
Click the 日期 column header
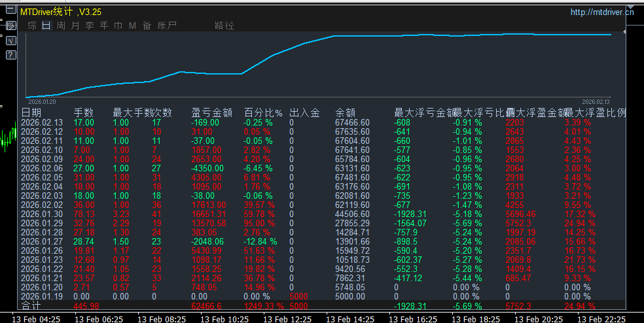click(31, 112)
